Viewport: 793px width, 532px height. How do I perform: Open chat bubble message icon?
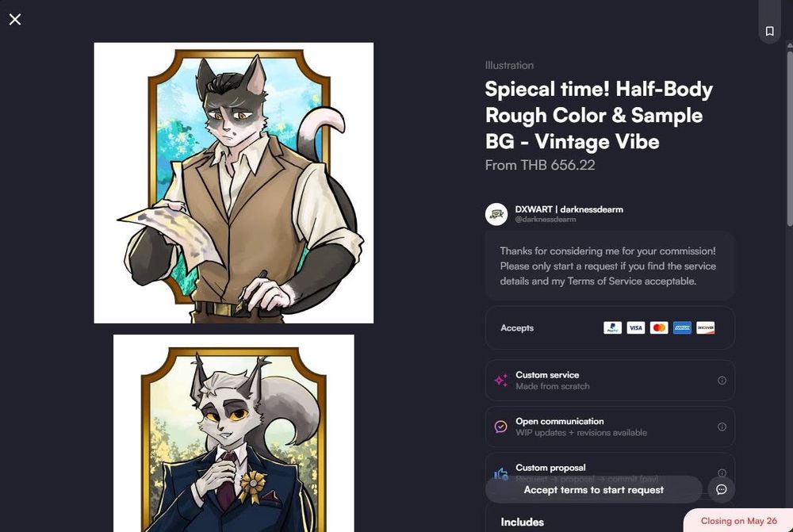pyautogui.click(x=721, y=489)
